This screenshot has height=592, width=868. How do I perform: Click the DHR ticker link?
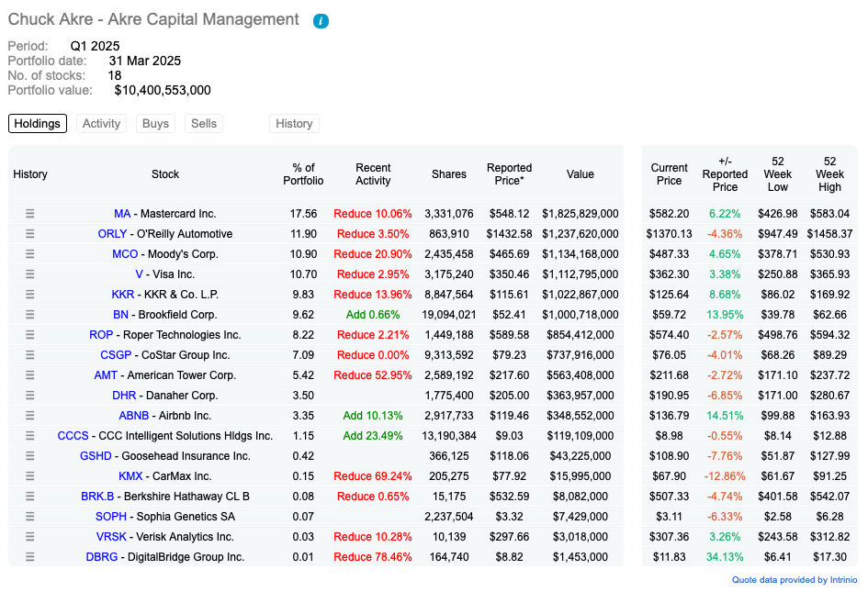[124, 396]
